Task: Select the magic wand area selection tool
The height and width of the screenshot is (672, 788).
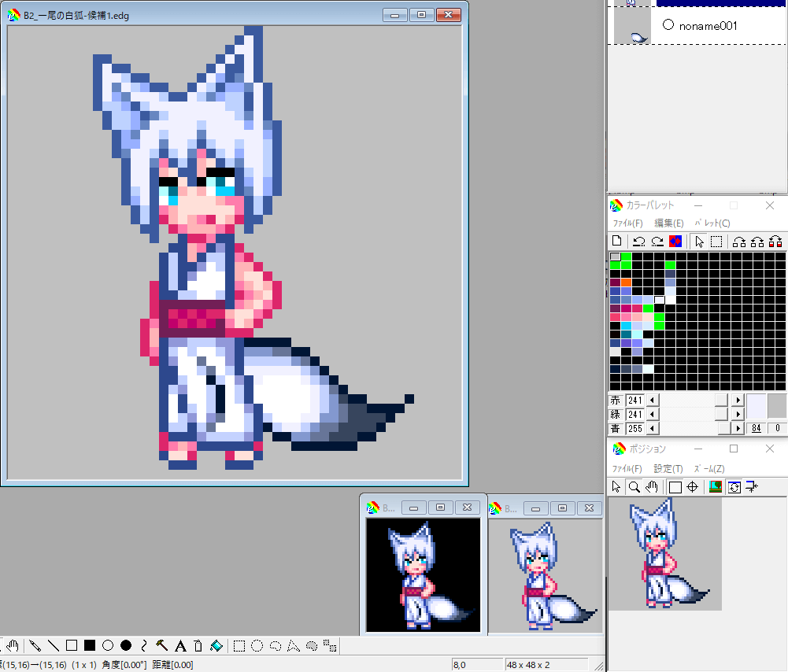Action: [312, 646]
